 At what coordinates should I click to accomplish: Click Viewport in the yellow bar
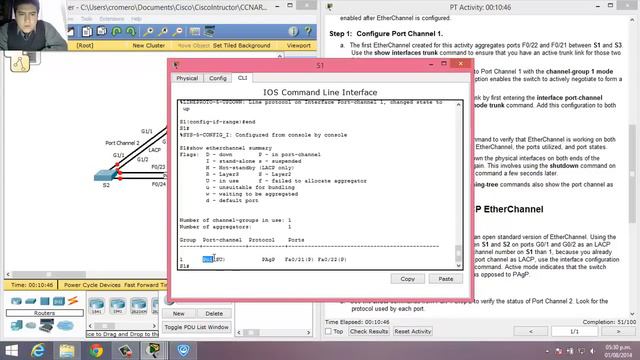click(x=298, y=45)
